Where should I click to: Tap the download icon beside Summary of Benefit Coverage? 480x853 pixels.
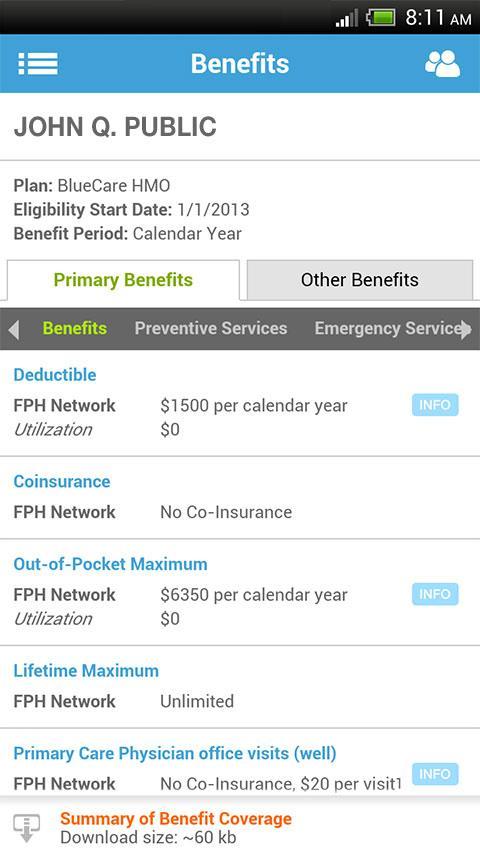(x=27, y=828)
